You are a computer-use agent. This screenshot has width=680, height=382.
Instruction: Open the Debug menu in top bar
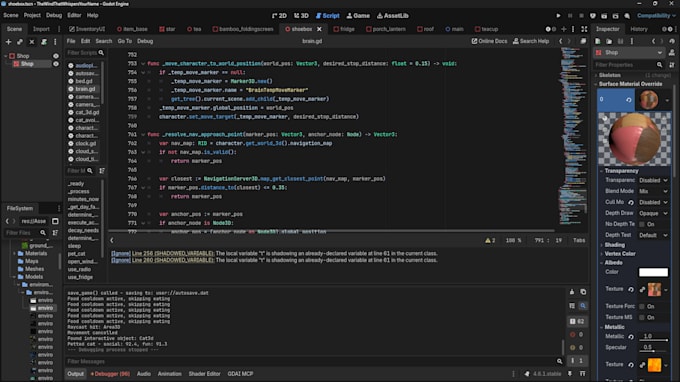click(54, 15)
